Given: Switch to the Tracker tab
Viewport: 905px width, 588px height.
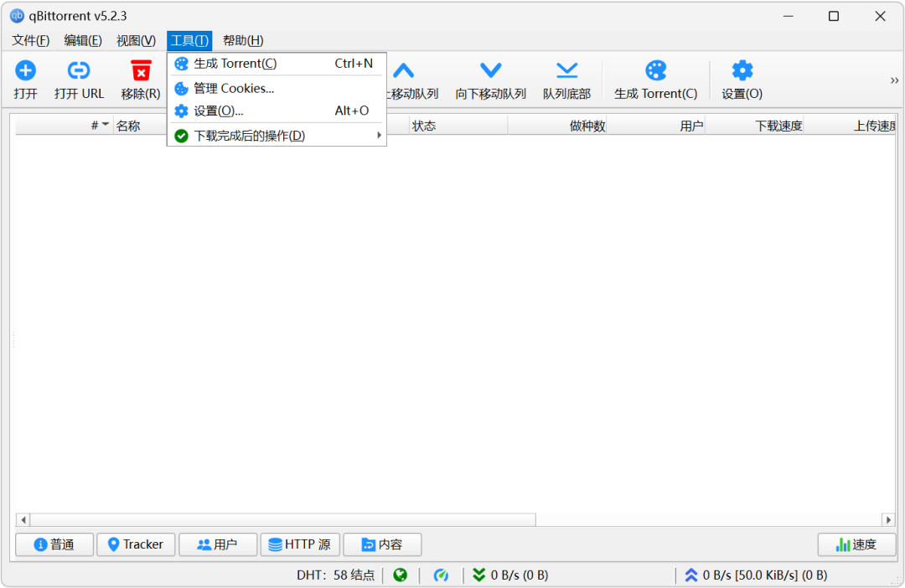Looking at the screenshot, I should click(136, 544).
